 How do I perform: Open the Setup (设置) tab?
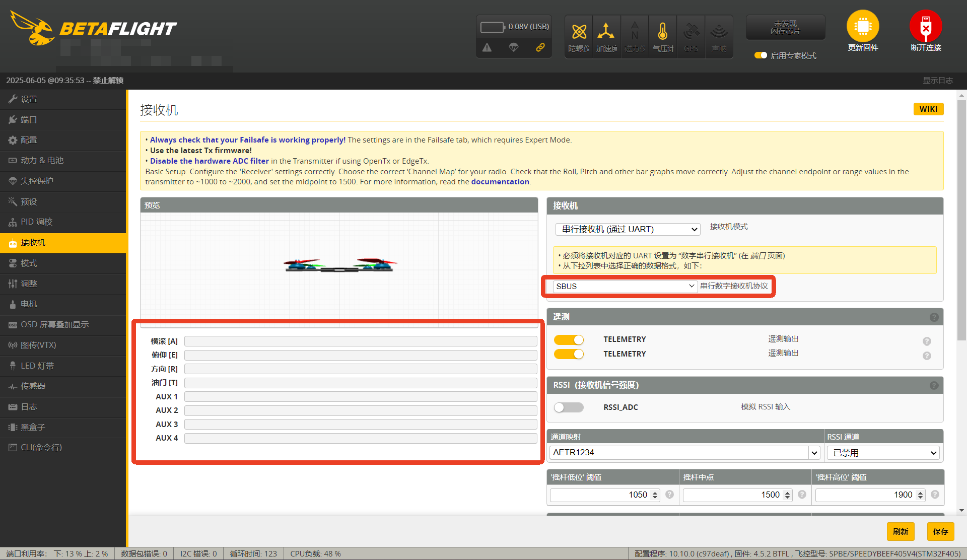pos(63,99)
